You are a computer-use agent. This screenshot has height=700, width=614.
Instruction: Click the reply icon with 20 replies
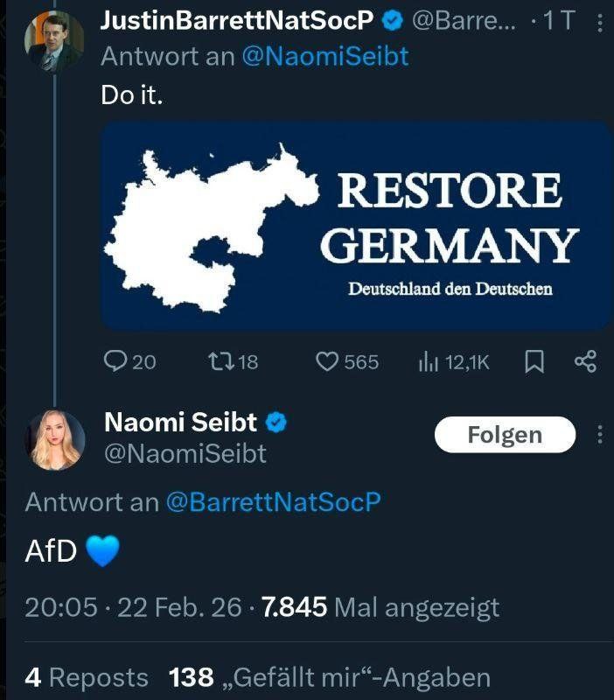116,361
